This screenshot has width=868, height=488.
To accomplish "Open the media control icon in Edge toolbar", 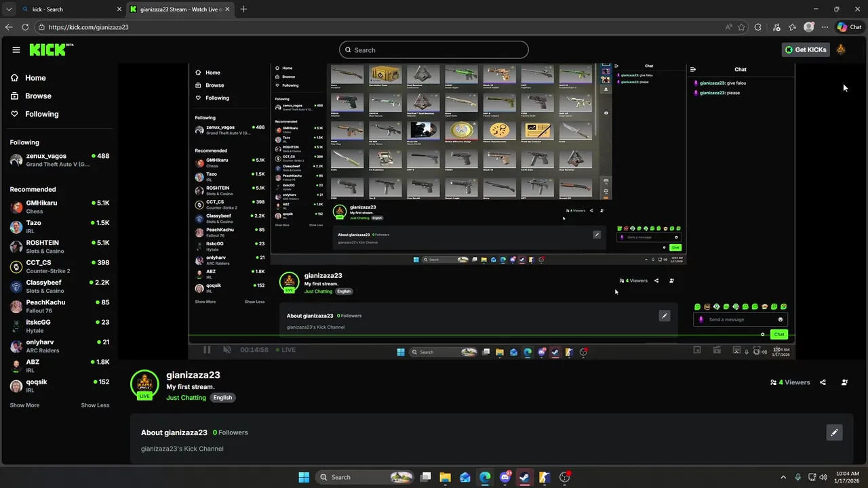I will tap(775, 27).
